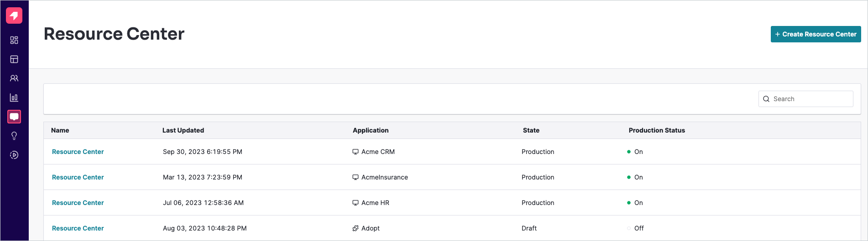868x241 pixels.
Task: Click the 'Adopt' application text
Action: point(371,228)
